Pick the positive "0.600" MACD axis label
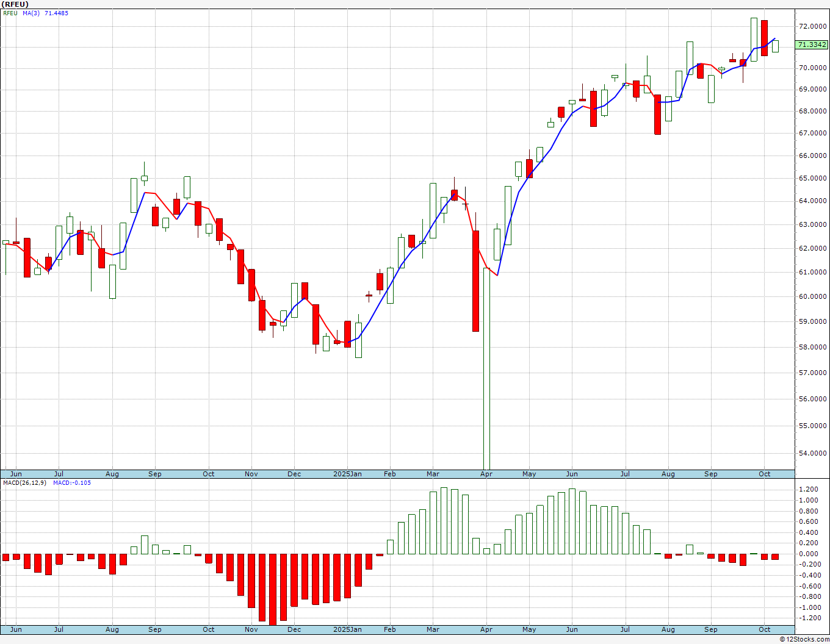Viewport: 830px width, 644px height. click(809, 521)
